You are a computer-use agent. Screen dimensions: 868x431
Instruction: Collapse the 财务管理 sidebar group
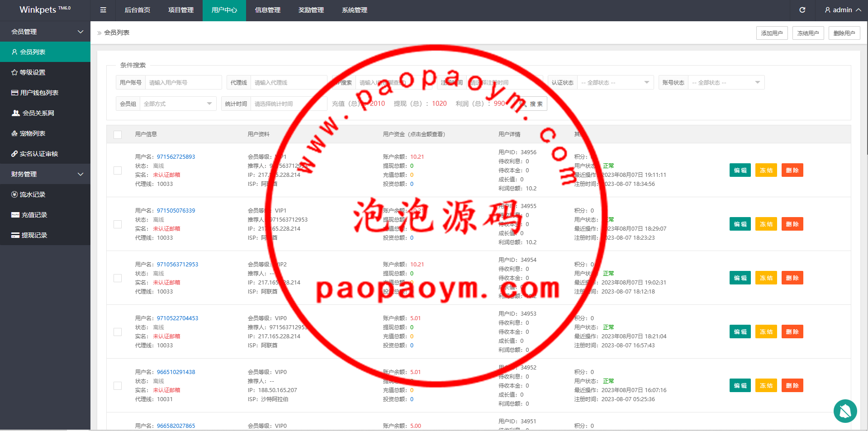coord(45,174)
